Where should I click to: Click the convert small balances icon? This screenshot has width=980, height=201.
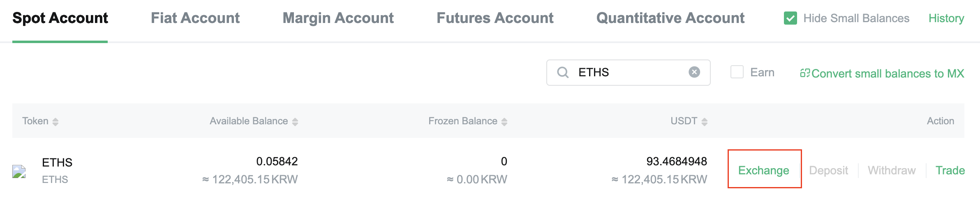click(x=804, y=73)
